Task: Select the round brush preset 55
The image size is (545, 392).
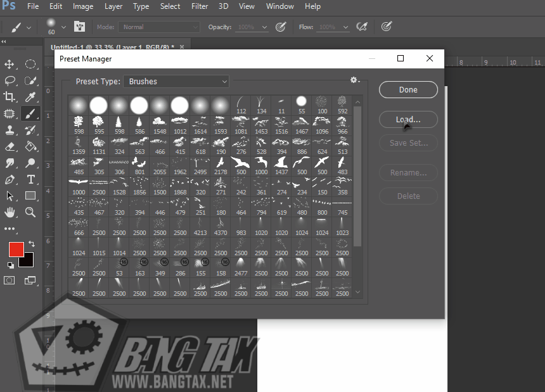Action: (302, 105)
